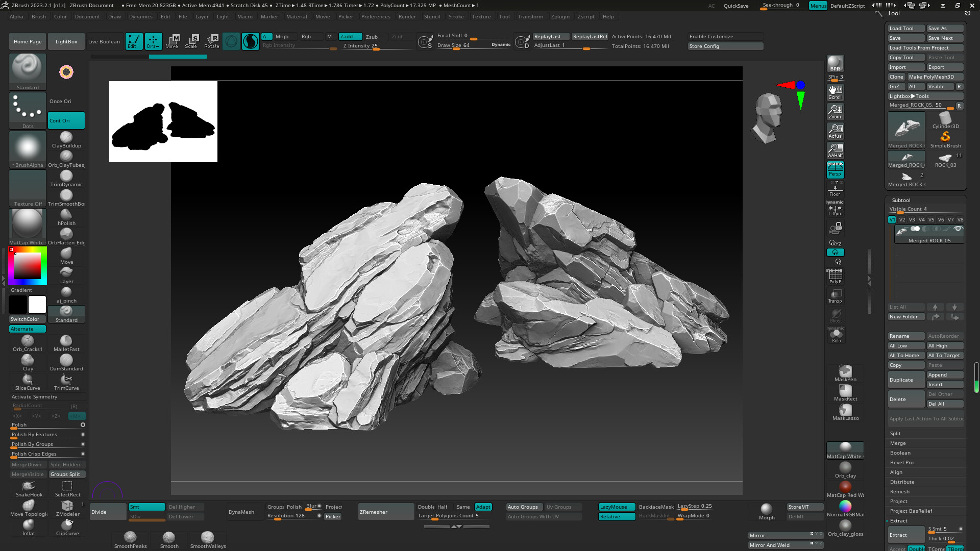This screenshot has width=980, height=551.
Task: Activate the Move gizmo mode
Action: 173,41
